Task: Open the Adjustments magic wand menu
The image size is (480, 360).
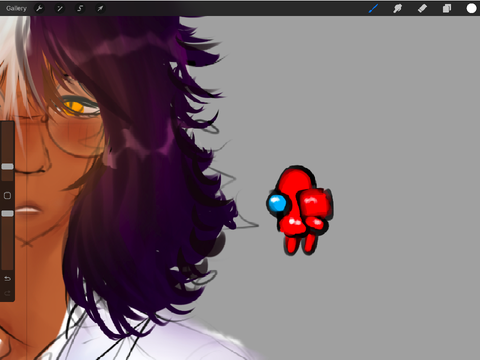Action: [x=60, y=8]
